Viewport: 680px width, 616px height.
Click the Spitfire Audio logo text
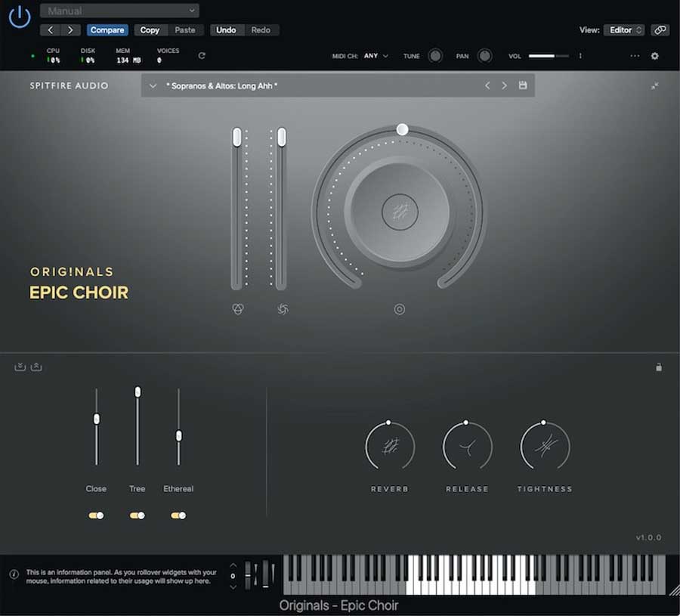69,86
